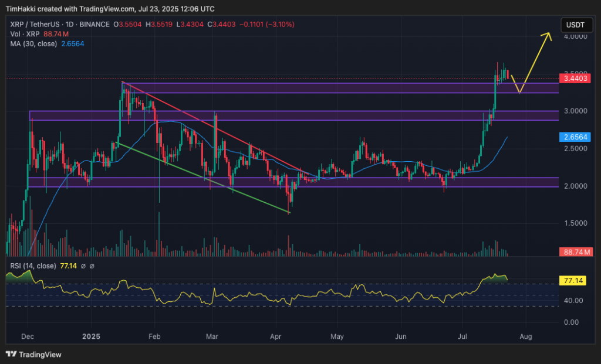
Task: Click the 2025 label on time axis
Action: click(x=92, y=337)
